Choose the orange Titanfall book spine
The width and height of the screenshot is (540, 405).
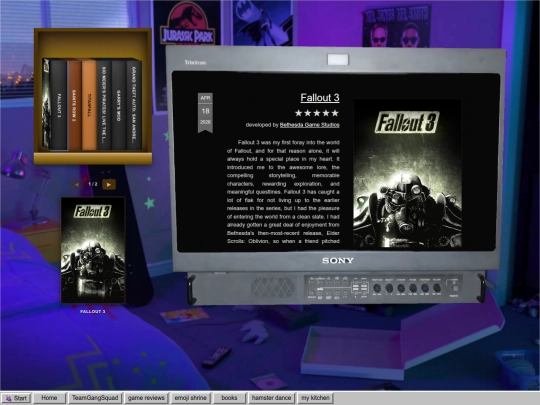(x=89, y=105)
